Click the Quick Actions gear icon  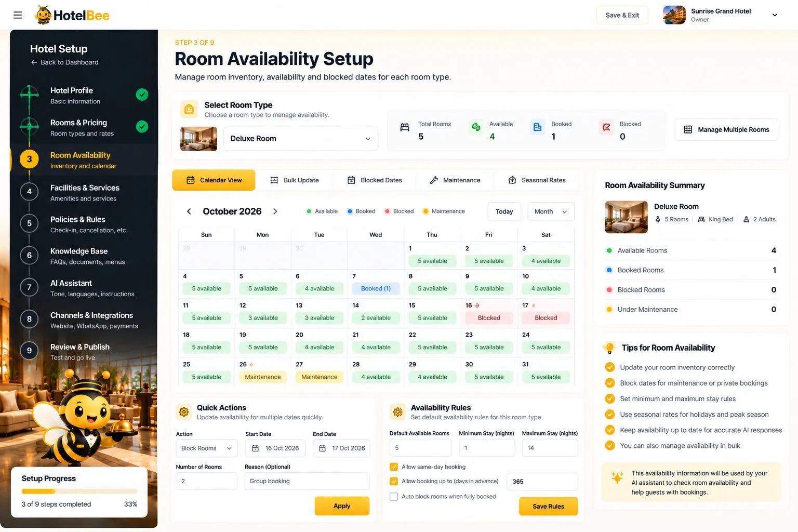pos(184,412)
